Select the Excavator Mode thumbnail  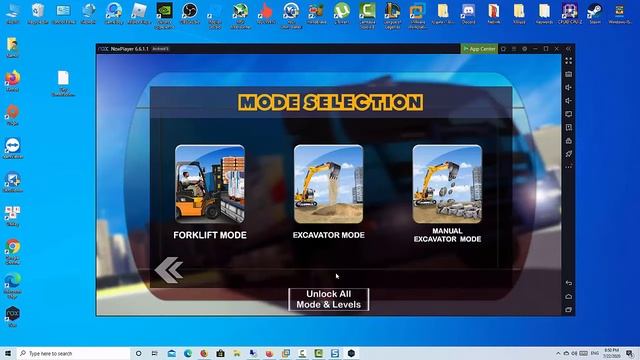[329, 184]
